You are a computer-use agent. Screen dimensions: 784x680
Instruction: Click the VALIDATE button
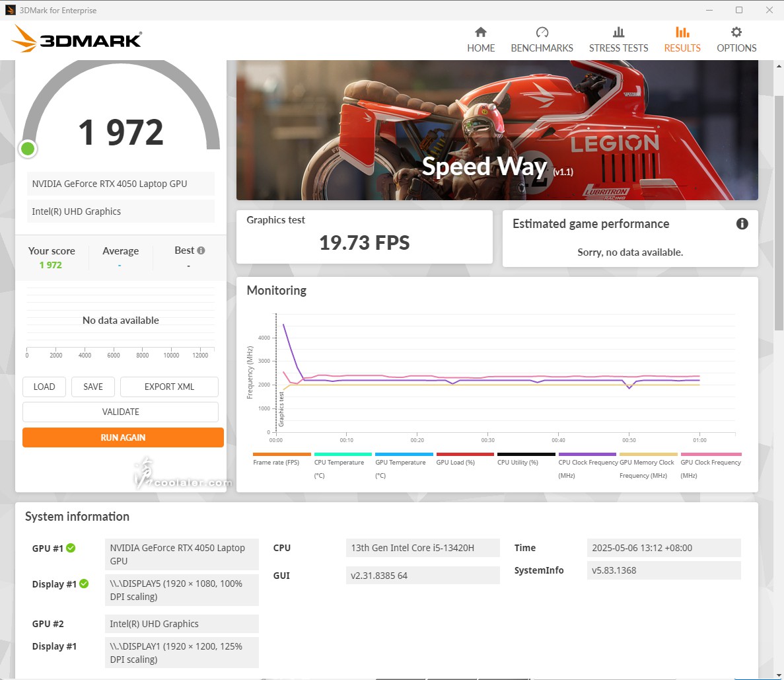120,412
